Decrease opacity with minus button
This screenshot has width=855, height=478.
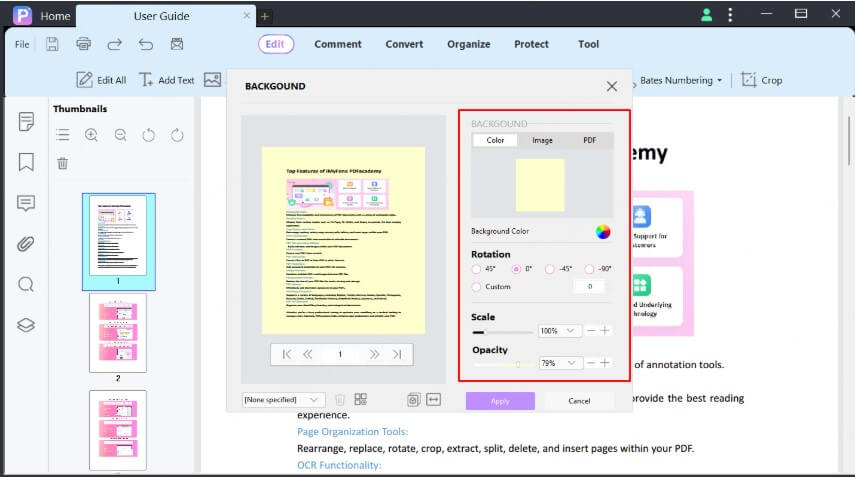(x=591, y=363)
